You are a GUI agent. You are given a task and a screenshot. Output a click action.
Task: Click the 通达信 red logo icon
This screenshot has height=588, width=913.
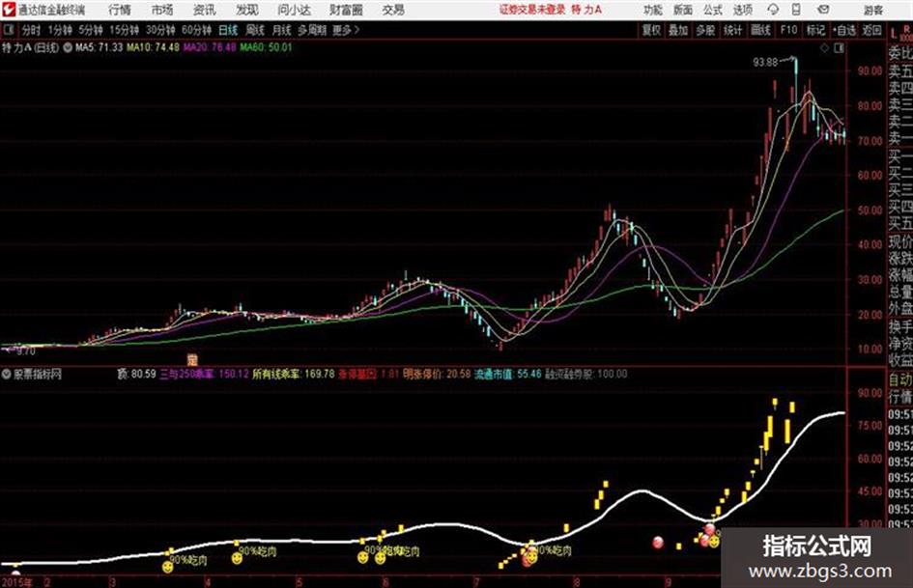pos(8,10)
